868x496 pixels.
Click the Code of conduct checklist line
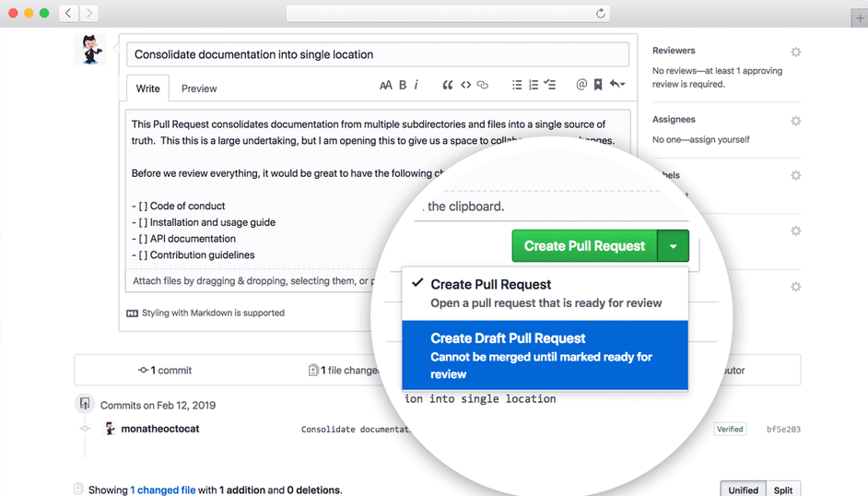click(x=178, y=206)
